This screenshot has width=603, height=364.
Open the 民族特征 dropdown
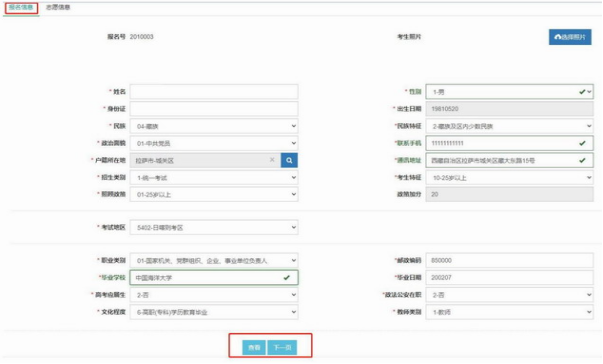[x=509, y=126]
